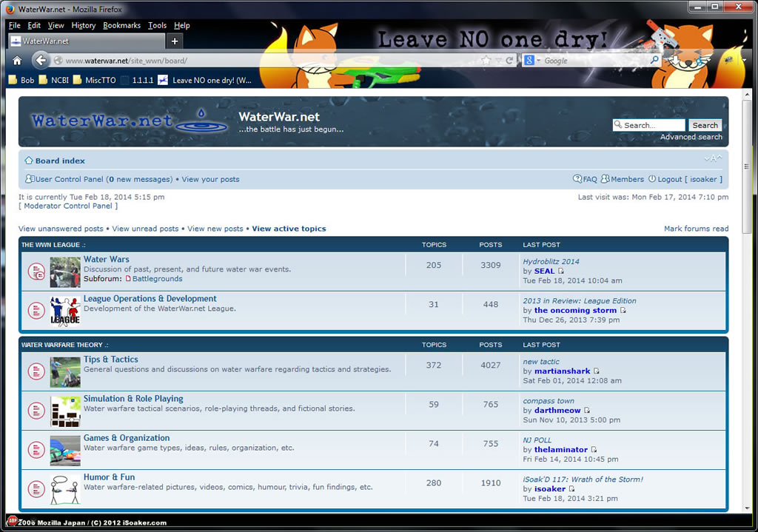Click the Adblock Plus icon in status bar
Viewport: 758px width, 532px height.
(x=12, y=521)
